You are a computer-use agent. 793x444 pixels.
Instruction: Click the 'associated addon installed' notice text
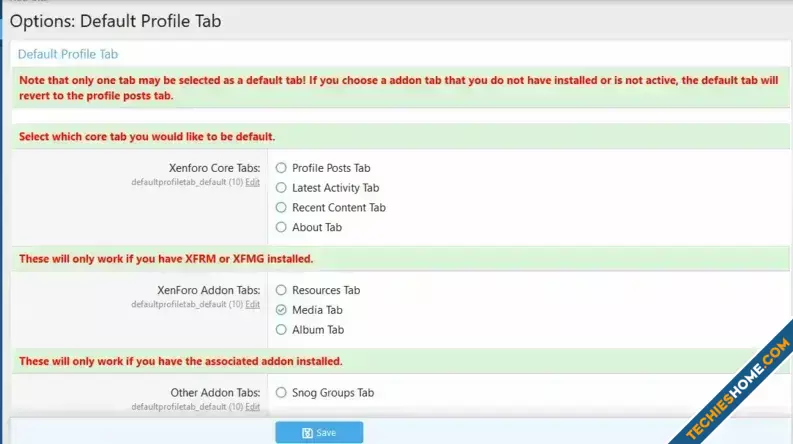(x=181, y=361)
